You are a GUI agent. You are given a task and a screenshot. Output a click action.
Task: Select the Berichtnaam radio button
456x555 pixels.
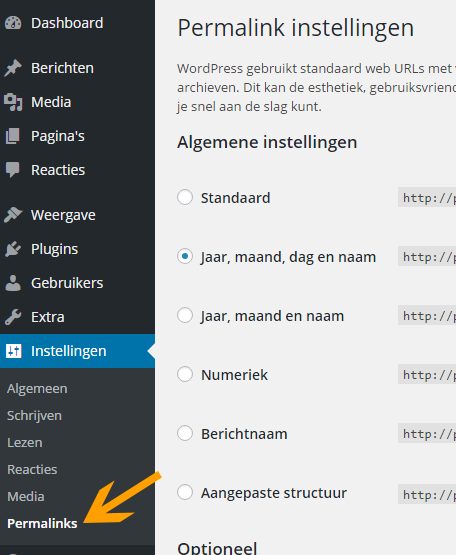185,433
